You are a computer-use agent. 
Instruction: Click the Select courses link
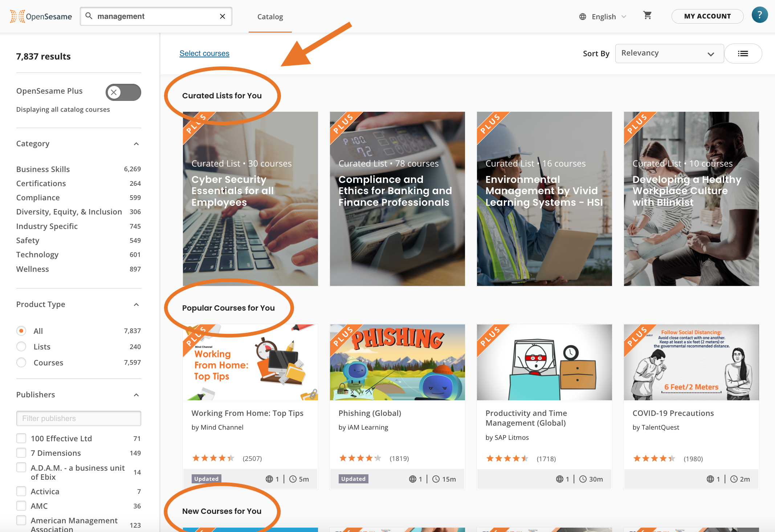[204, 53]
